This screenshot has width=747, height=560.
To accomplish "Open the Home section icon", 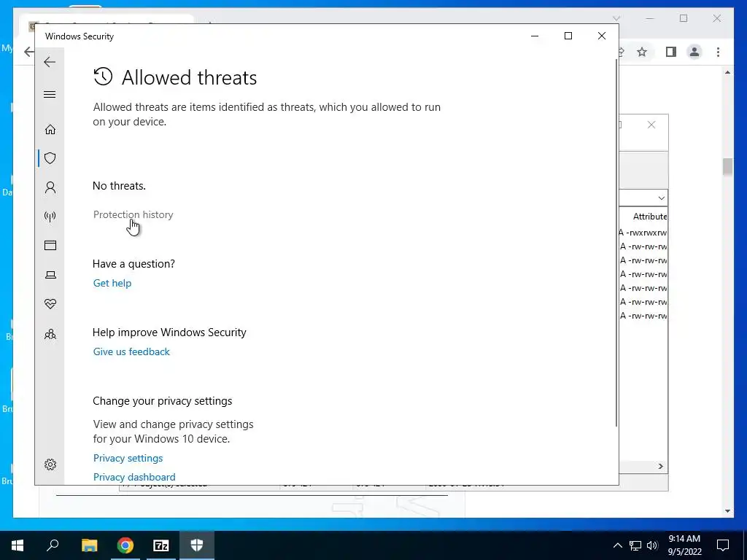I will tap(50, 130).
